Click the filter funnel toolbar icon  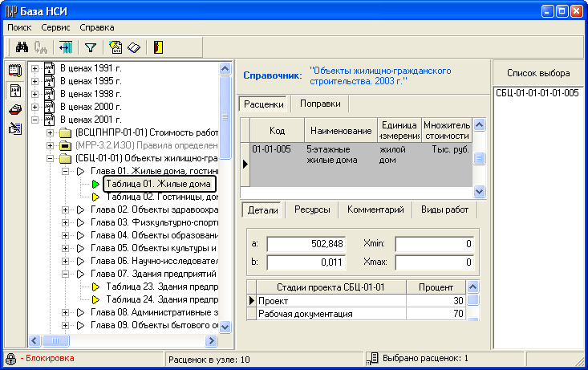click(x=91, y=47)
